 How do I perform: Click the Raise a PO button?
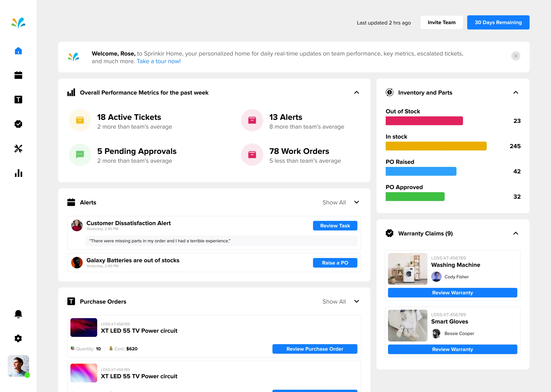tap(335, 263)
